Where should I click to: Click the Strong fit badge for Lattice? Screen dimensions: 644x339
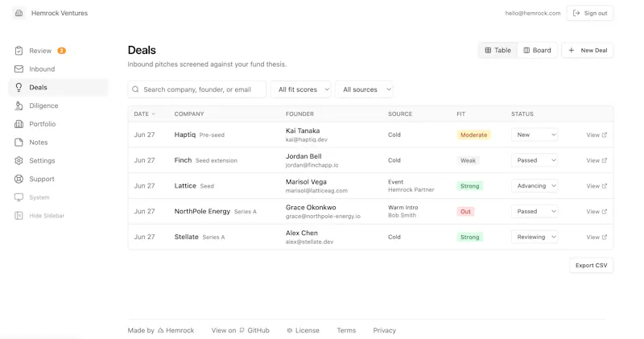click(x=469, y=186)
